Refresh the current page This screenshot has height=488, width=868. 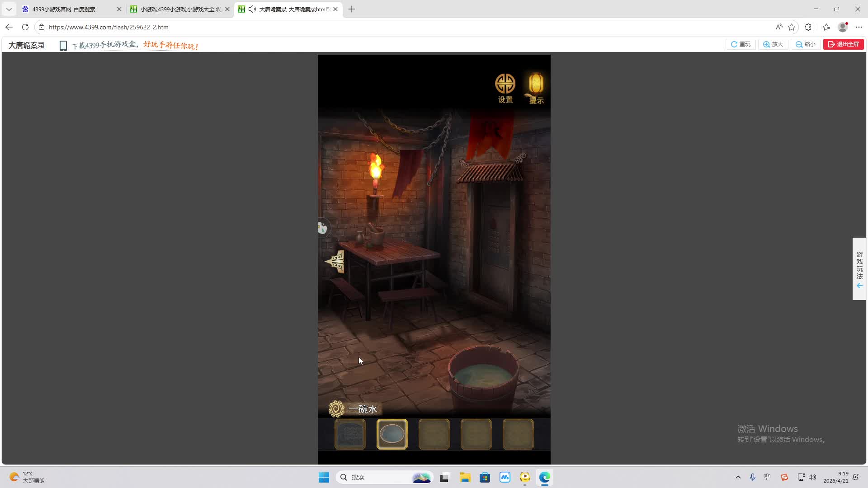coord(25,27)
